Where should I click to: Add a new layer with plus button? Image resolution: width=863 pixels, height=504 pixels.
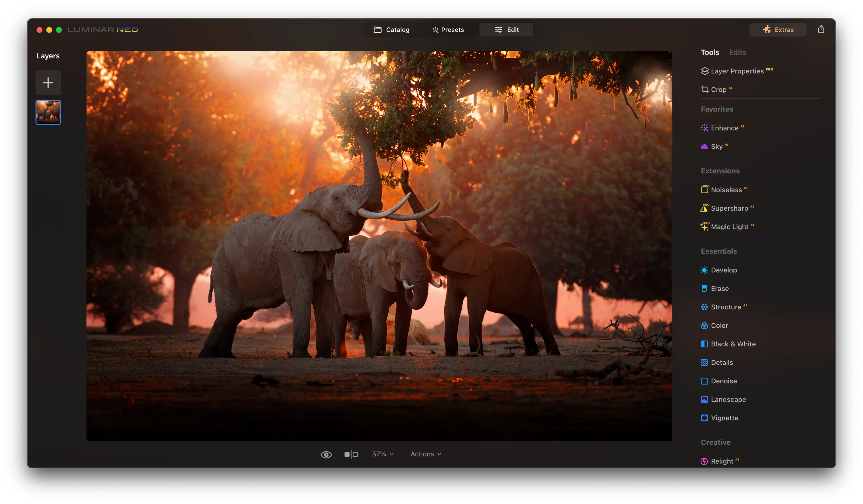click(48, 83)
